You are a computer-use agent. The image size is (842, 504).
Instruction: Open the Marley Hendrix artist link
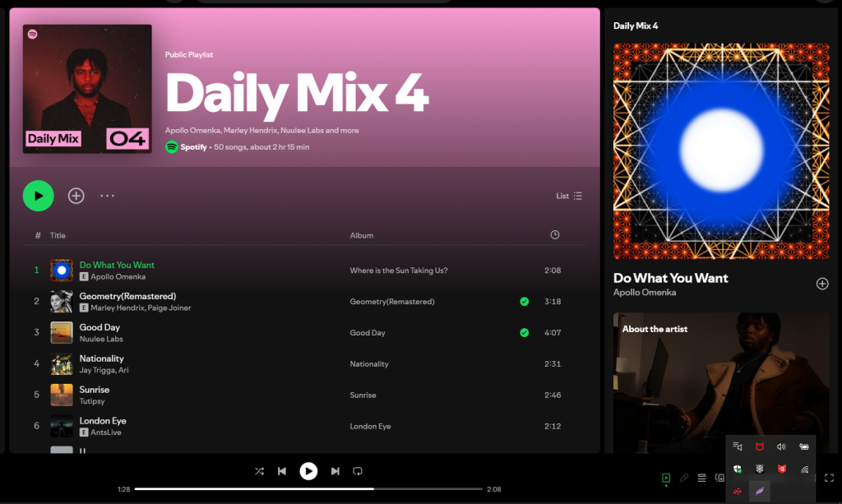pos(118,308)
